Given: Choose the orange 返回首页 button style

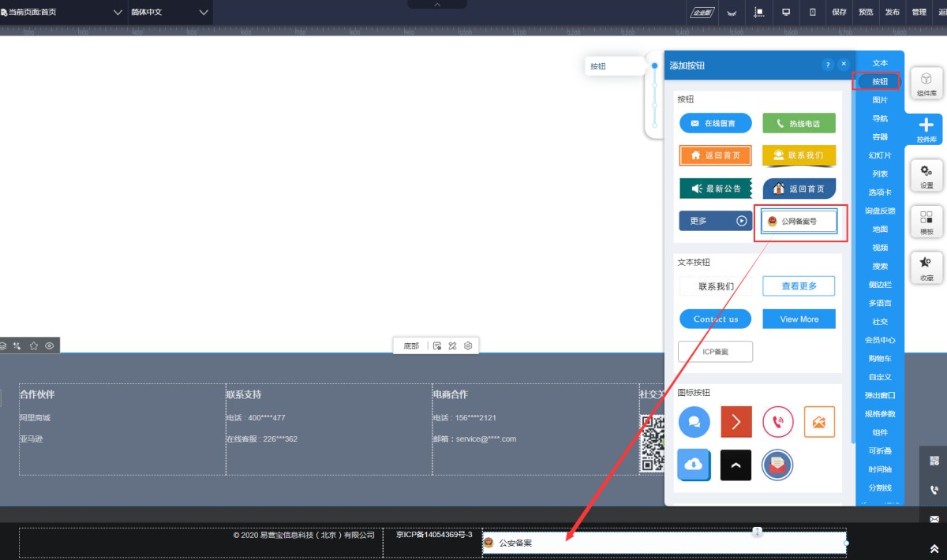Looking at the screenshot, I should click(716, 155).
